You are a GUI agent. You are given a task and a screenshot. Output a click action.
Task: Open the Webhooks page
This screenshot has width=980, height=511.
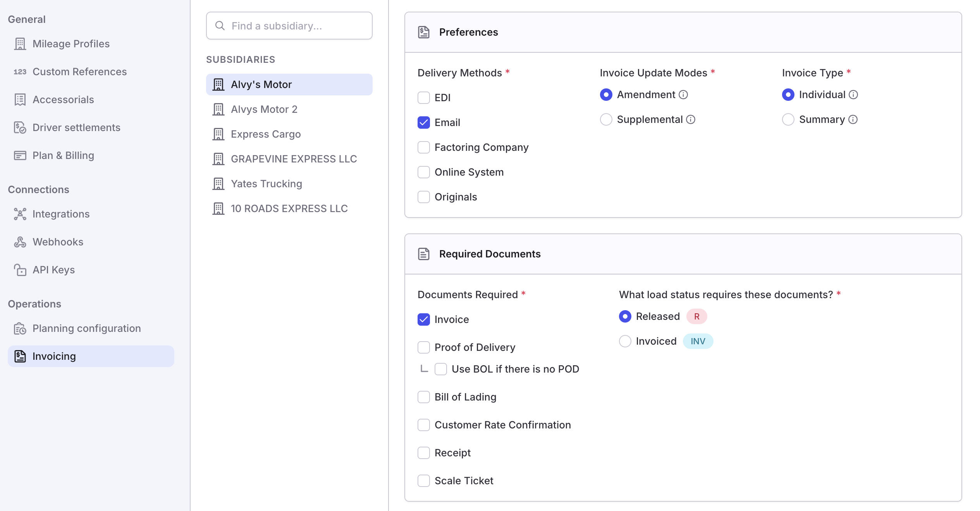(91, 242)
